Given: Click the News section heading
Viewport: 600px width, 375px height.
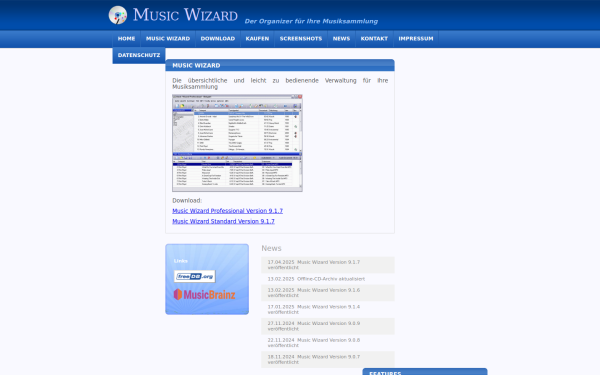Looking at the screenshot, I should (271, 248).
